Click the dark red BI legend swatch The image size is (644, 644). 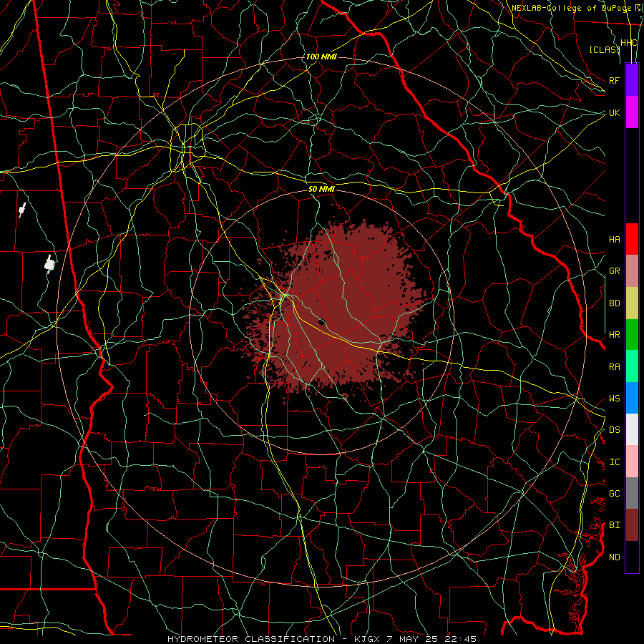pos(632,525)
